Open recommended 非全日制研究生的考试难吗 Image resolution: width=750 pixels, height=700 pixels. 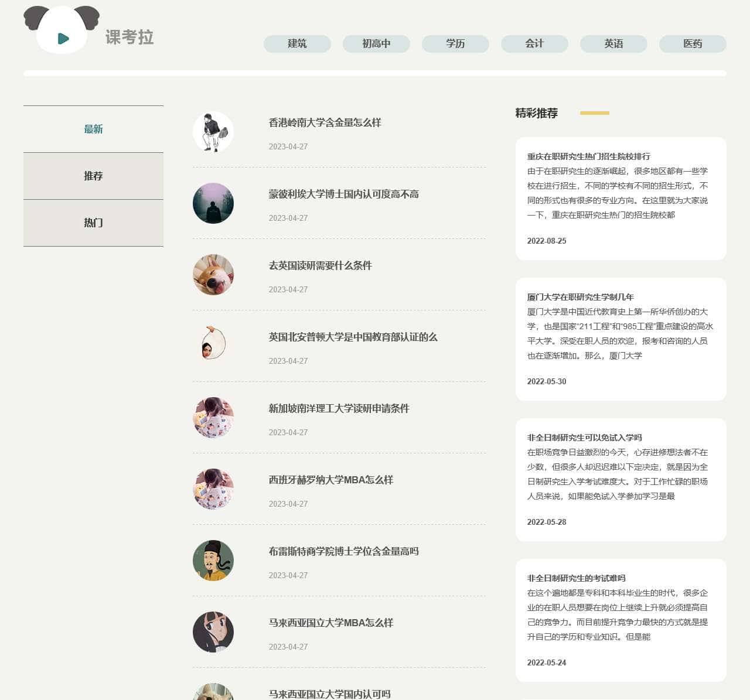click(576, 578)
